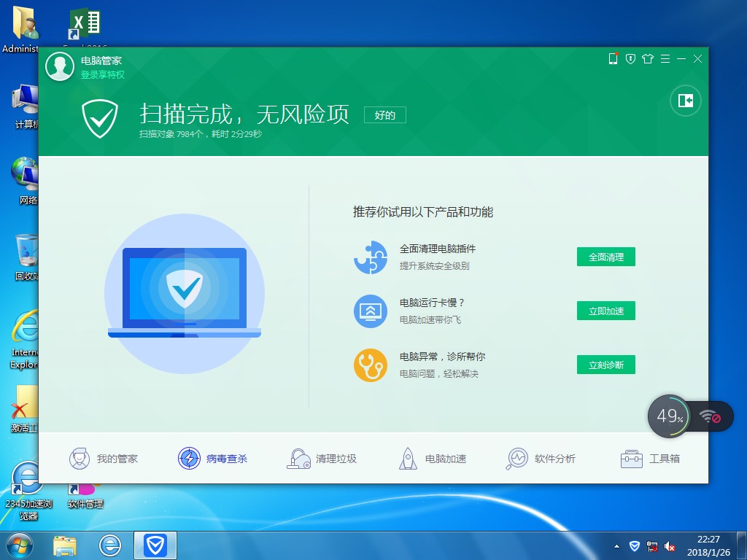The height and width of the screenshot is (560, 747).
Task: Select the 计算机 computer desktop icon
Action: pyautogui.click(x=26, y=106)
